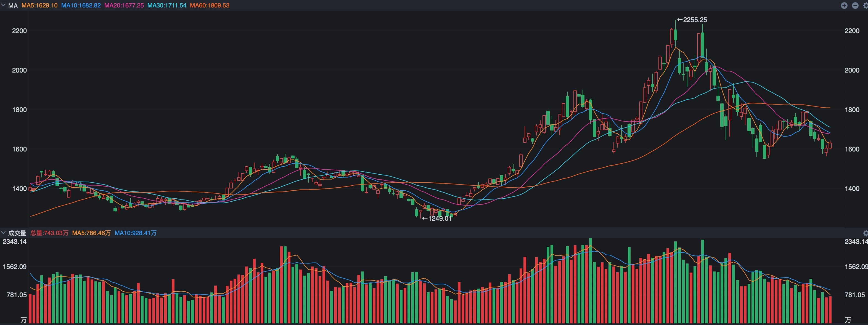
Task: Add indicator with the plus icon
Action: [x=844, y=6]
